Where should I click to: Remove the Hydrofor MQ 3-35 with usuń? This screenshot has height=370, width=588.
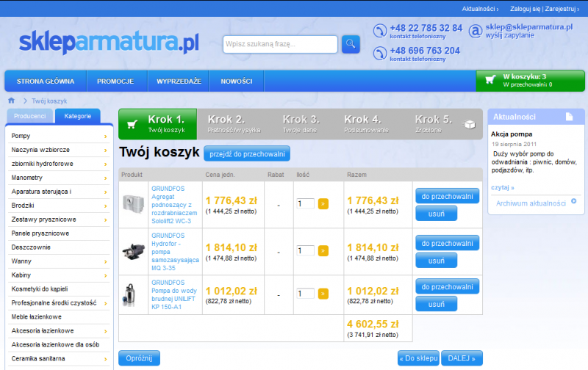(x=437, y=261)
